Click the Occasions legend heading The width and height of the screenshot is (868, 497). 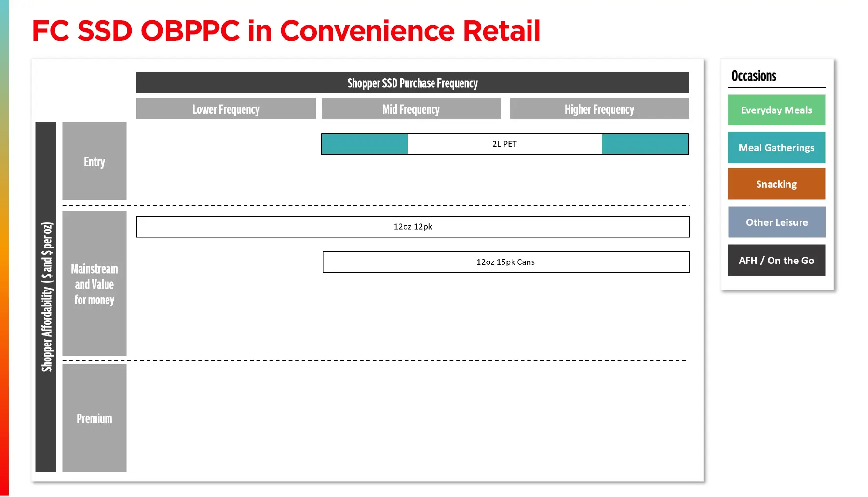(x=754, y=76)
